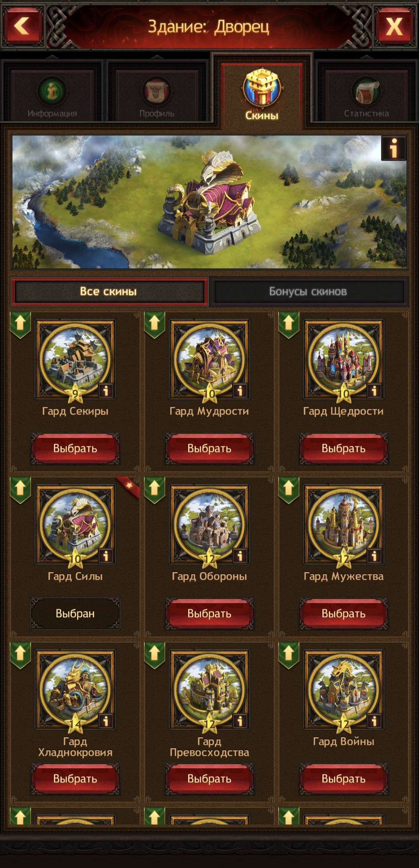Show the Бонусы скинов list
The height and width of the screenshot is (868, 419).
click(x=308, y=292)
